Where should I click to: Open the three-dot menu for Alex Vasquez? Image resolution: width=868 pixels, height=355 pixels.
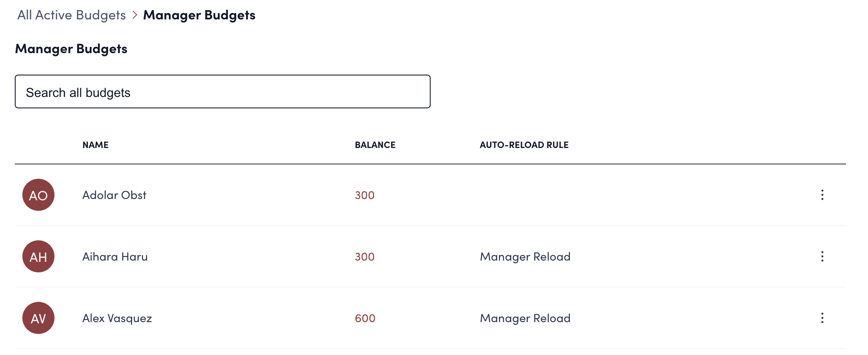(x=822, y=318)
